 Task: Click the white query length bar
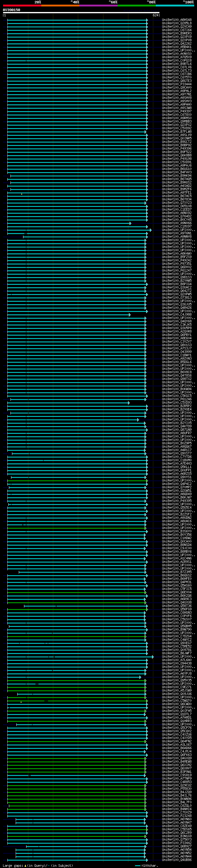coord(81,13)
